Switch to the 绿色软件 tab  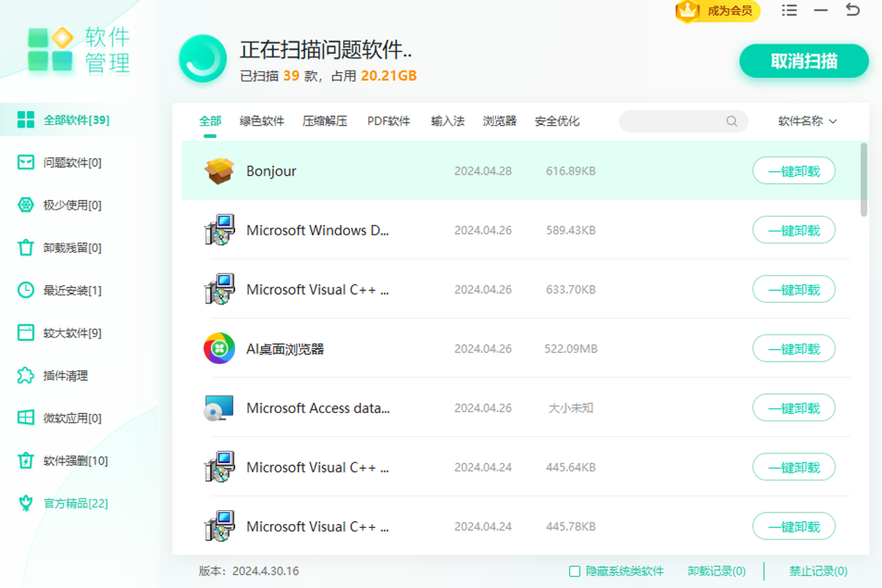click(262, 121)
